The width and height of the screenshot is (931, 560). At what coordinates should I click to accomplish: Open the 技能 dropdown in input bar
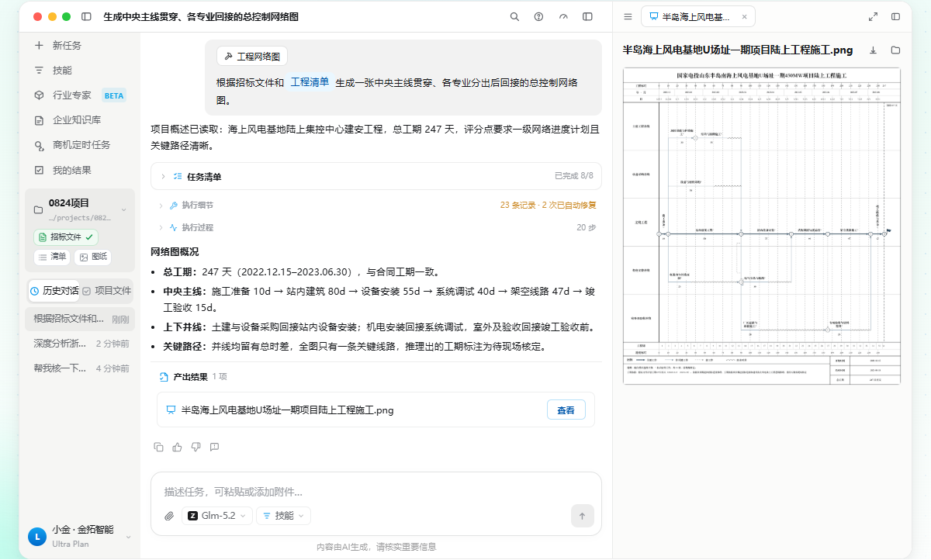coord(283,516)
